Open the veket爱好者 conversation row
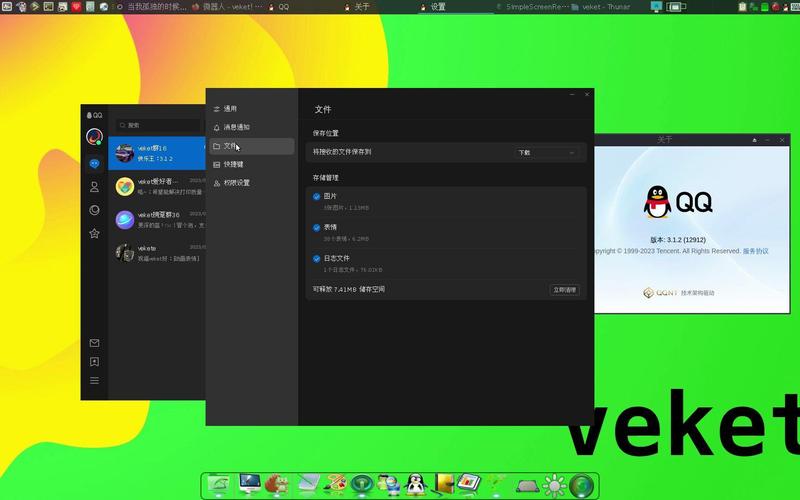The width and height of the screenshot is (800, 500). (157, 186)
